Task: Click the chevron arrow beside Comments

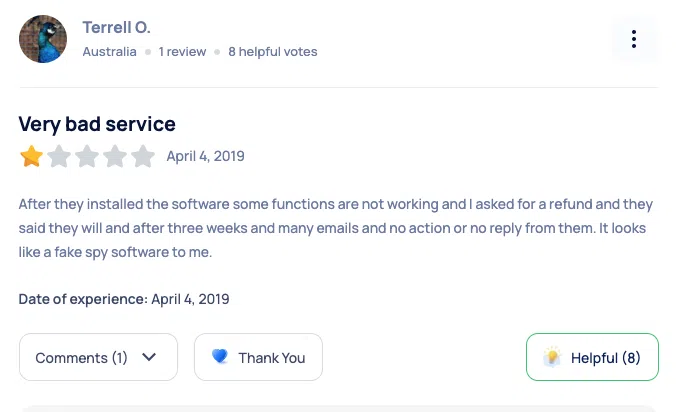Action: pyautogui.click(x=149, y=357)
